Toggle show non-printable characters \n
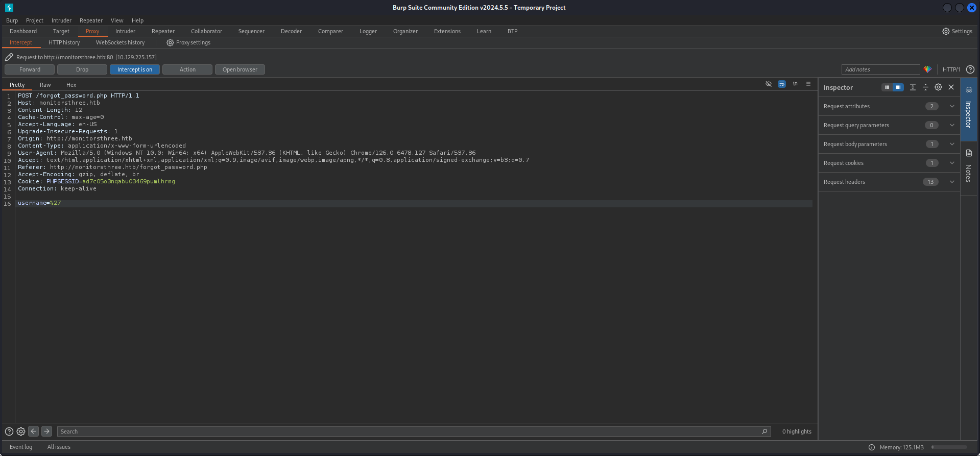 [x=795, y=84]
